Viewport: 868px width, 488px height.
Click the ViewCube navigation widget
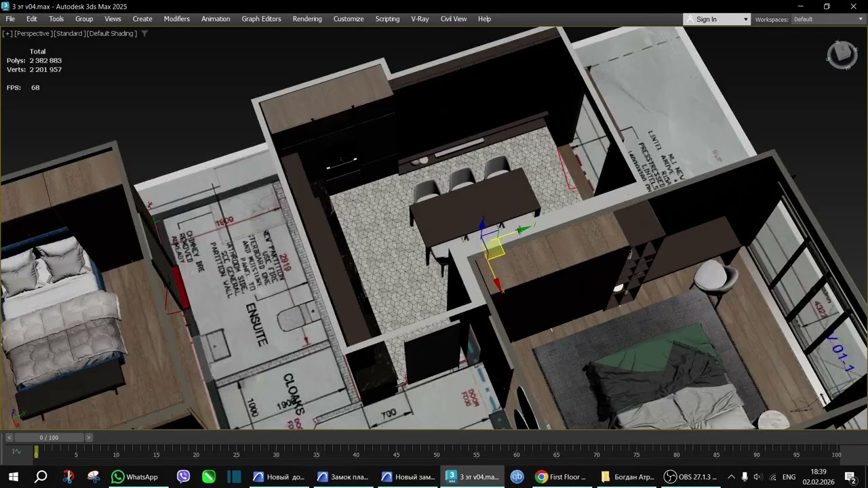(x=842, y=54)
